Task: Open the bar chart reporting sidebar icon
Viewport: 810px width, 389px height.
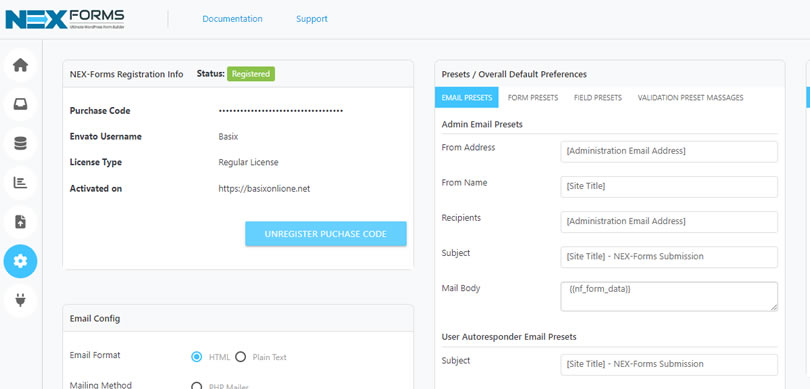Action: (x=20, y=182)
